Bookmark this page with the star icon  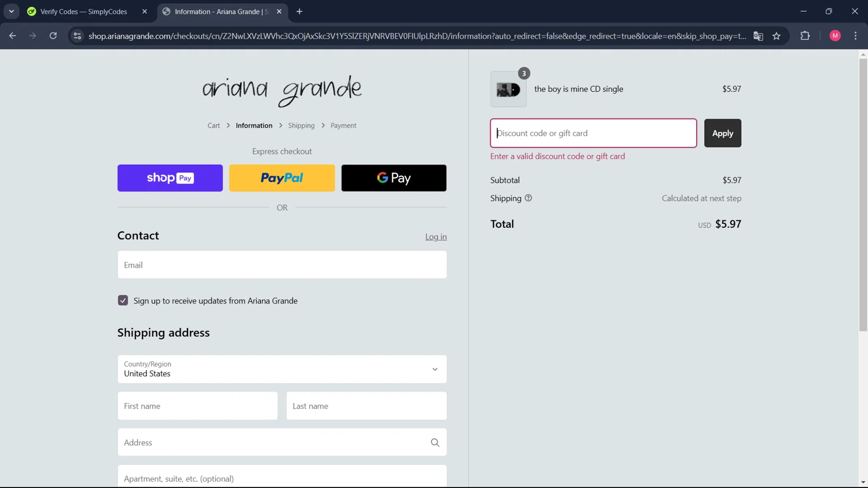pos(777,36)
